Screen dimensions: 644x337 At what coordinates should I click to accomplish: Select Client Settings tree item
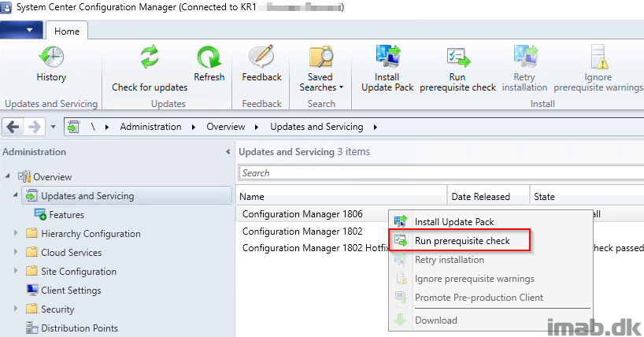coord(71,290)
